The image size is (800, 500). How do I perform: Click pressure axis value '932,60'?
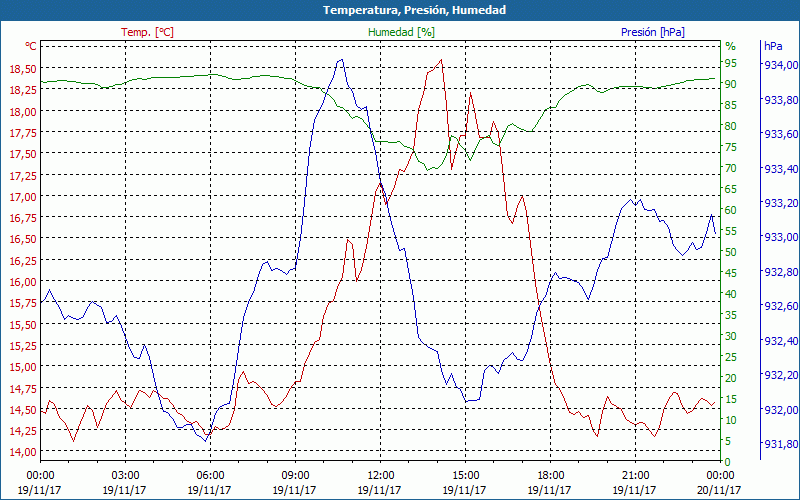click(780, 306)
